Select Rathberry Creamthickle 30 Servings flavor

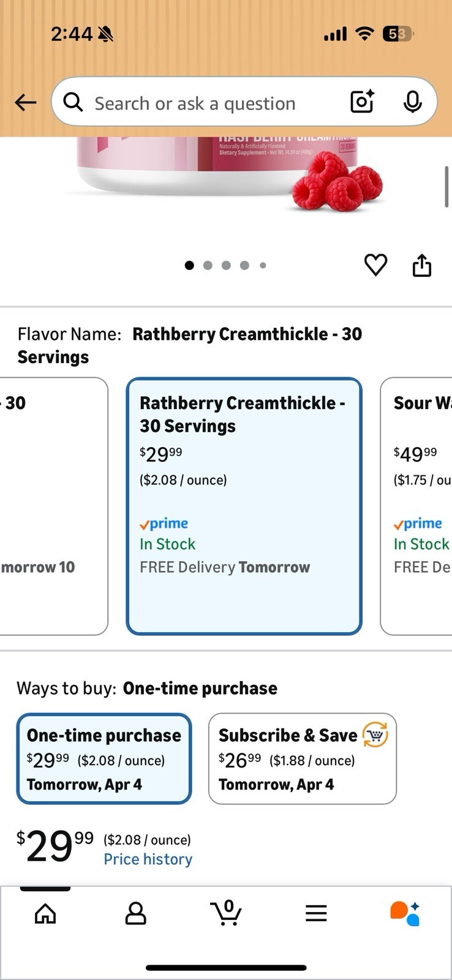(244, 506)
